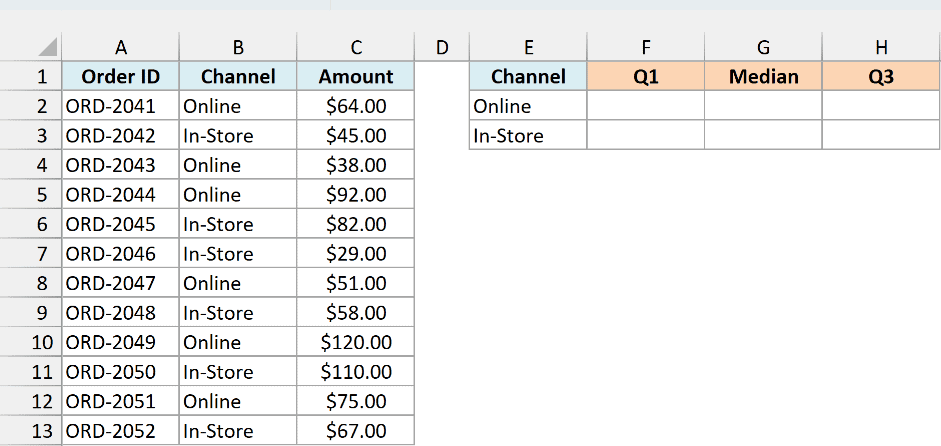Select the $92.00 amount cell
The image size is (941, 446).
point(356,194)
